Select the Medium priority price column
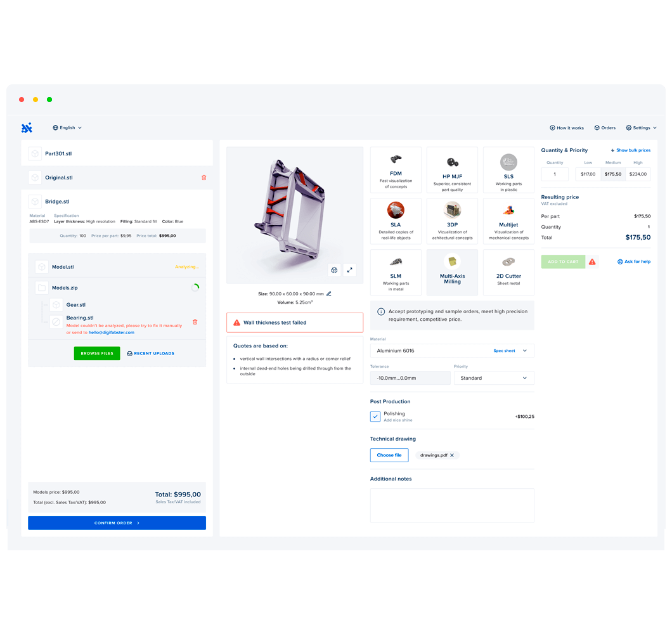672x634 pixels. pyautogui.click(x=612, y=174)
